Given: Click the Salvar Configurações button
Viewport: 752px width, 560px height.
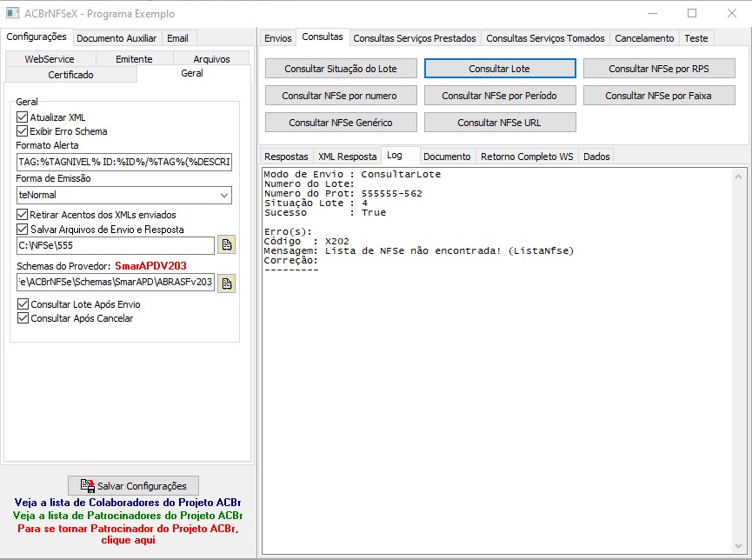Looking at the screenshot, I should coord(133,485).
